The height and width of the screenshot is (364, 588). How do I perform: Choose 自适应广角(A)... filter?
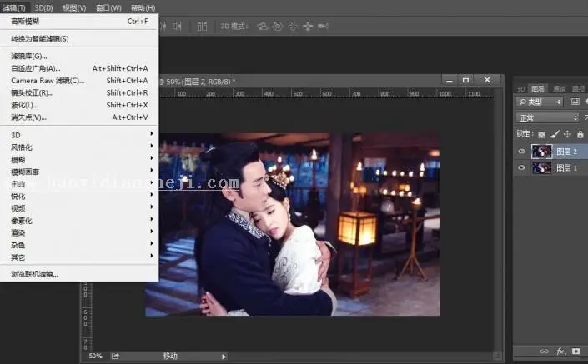tap(79, 68)
